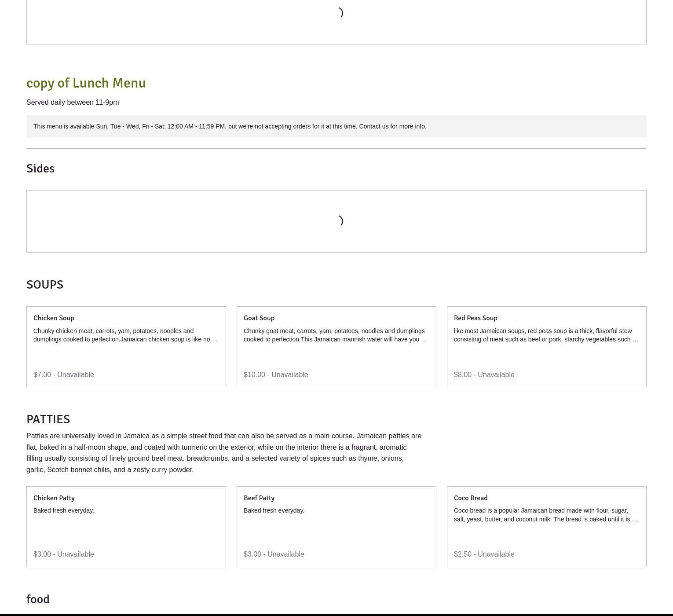Click the $2.50 Unavailable price label

pos(484,554)
